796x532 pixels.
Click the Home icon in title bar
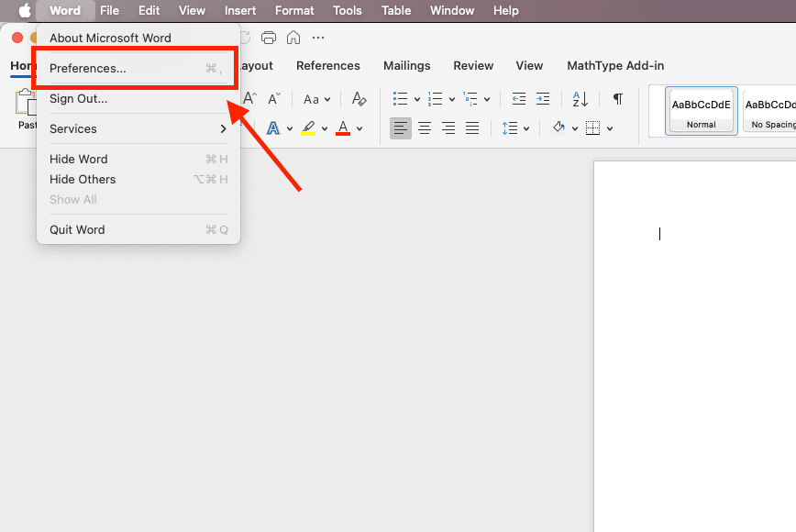click(293, 38)
